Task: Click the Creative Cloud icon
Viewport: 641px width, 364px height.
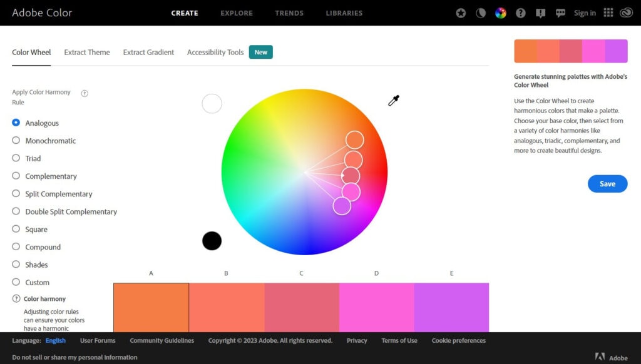Action: tap(626, 13)
